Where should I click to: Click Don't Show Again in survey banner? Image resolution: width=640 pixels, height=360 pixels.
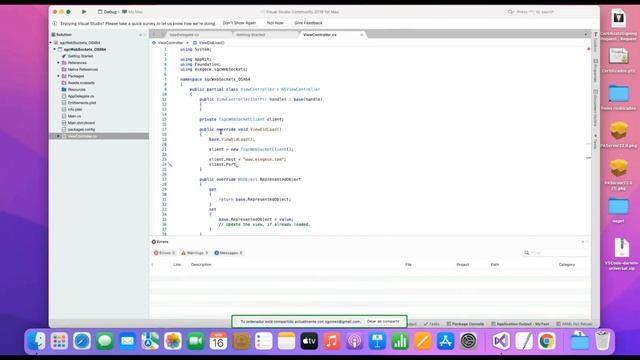coord(239,23)
